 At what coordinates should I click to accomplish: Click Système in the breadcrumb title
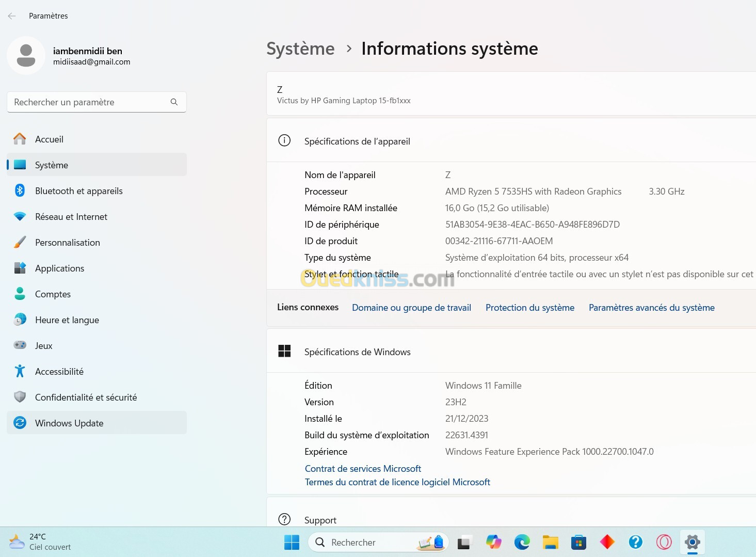point(300,49)
